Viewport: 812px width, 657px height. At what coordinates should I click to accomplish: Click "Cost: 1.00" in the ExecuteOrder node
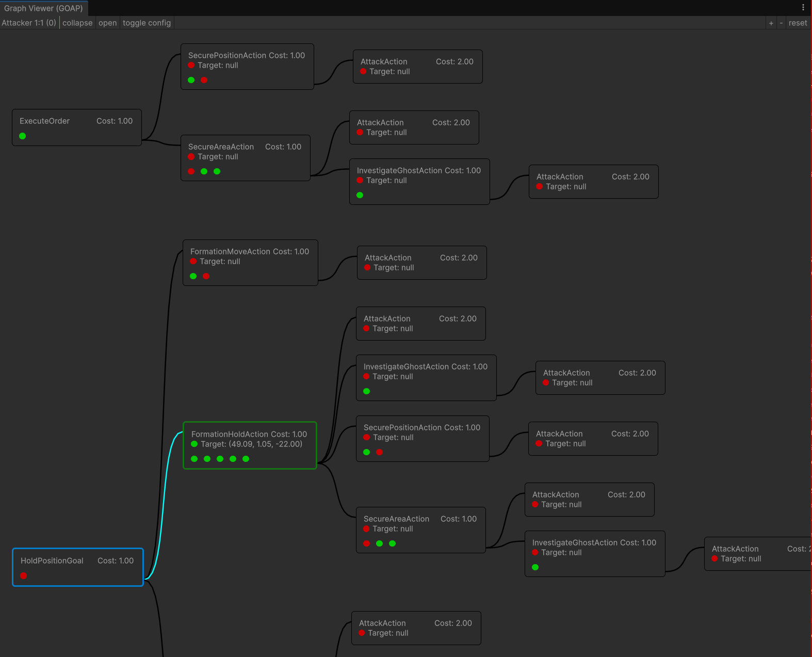tap(115, 121)
